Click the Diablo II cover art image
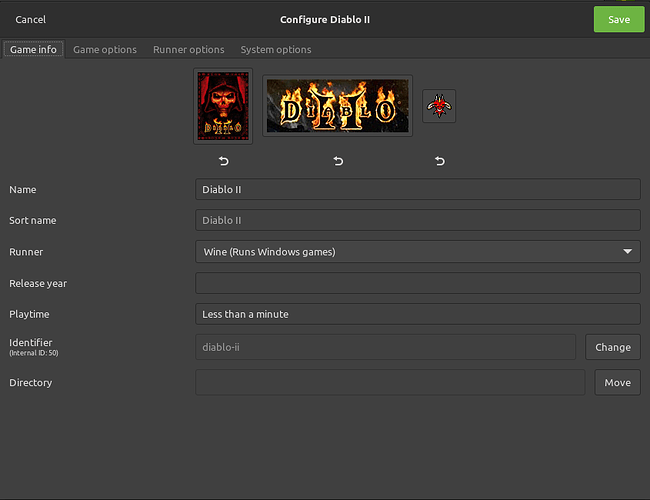This screenshot has width=650, height=500. [223, 106]
